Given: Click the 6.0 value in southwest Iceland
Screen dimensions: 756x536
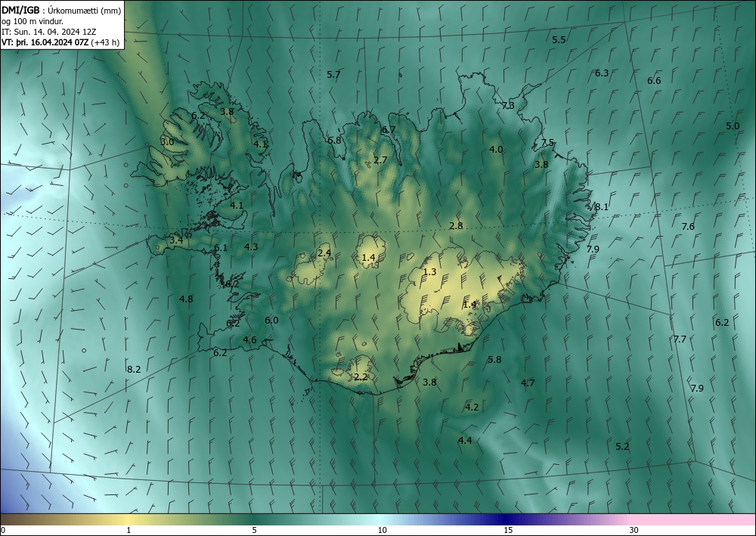Looking at the screenshot, I should [x=271, y=320].
